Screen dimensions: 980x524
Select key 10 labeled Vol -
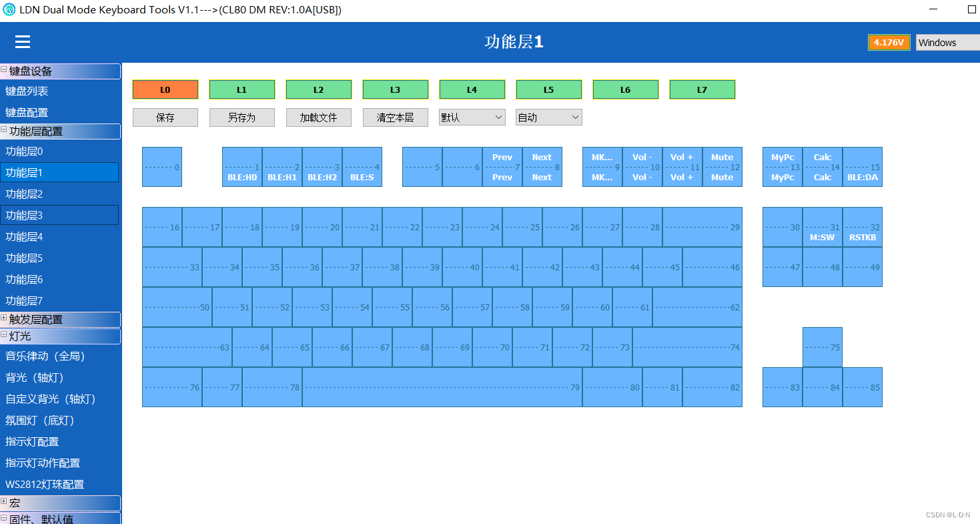(642, 167)
